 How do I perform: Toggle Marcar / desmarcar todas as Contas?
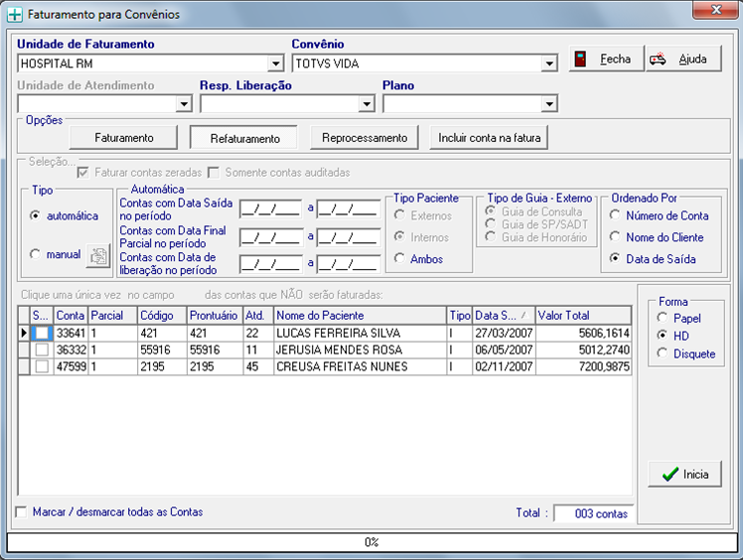[22, 512]
